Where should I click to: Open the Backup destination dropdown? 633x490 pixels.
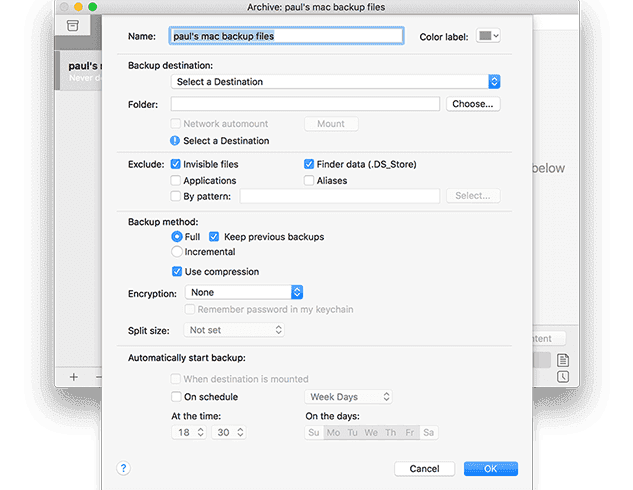pos(335,81)
